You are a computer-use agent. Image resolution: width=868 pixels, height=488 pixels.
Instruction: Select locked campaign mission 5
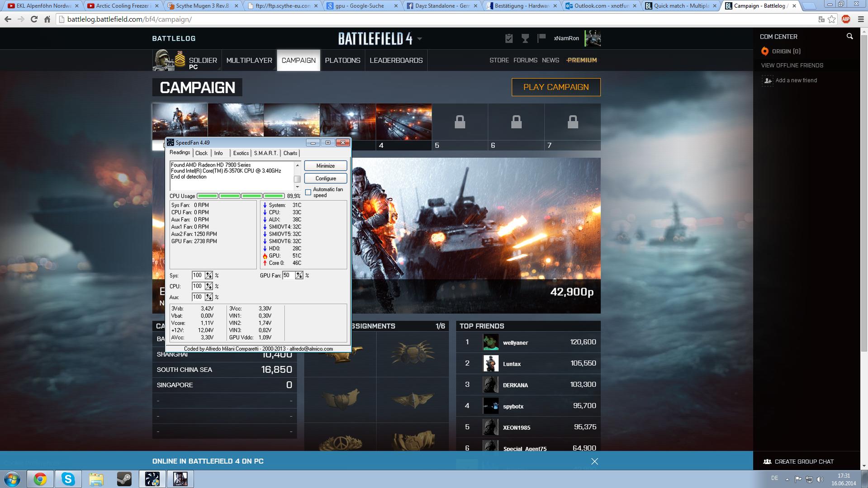click(460, 127)
